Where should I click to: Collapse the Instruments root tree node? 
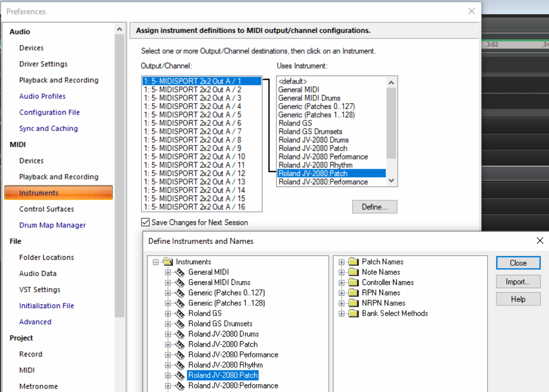tap(156, 263)
